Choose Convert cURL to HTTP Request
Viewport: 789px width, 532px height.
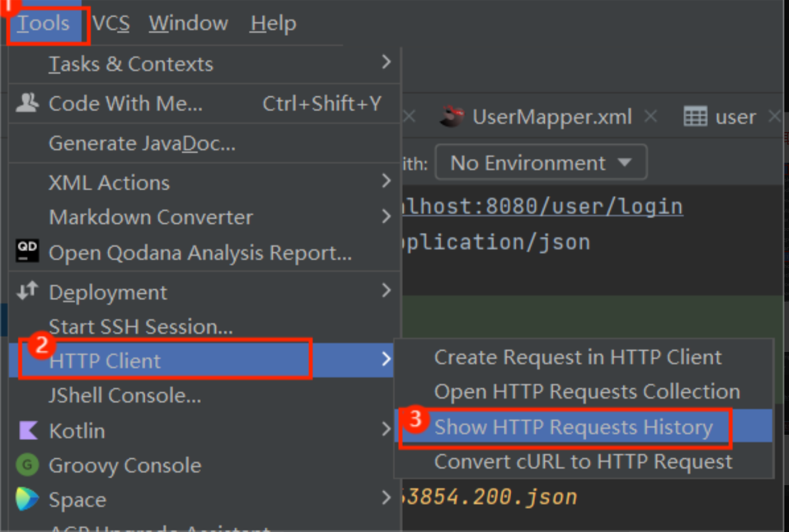(583, 462)
